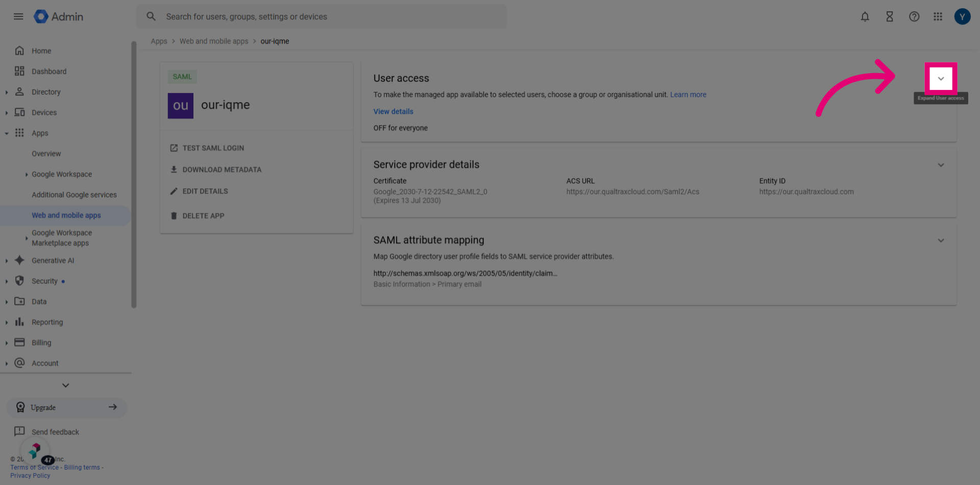Click the floating assistant widget icon
Viewport: 980px width, 485px height.
(x=35, y=451)
